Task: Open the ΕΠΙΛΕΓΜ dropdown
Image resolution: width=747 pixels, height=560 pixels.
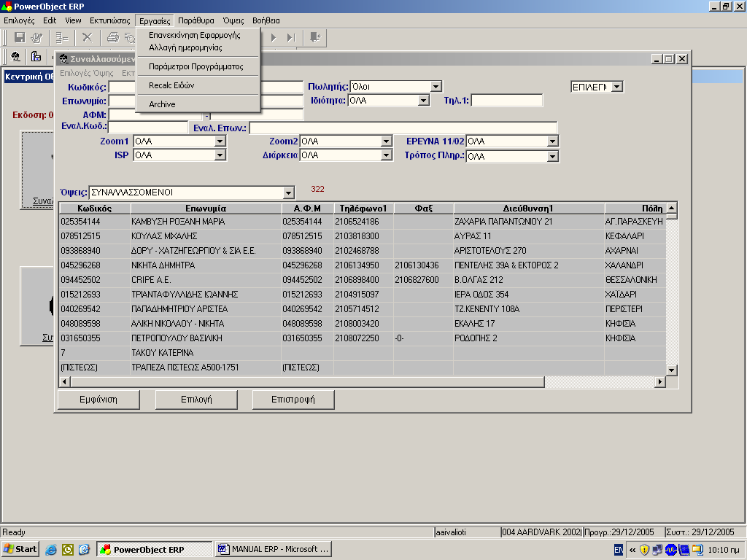Action: point(616,87)
